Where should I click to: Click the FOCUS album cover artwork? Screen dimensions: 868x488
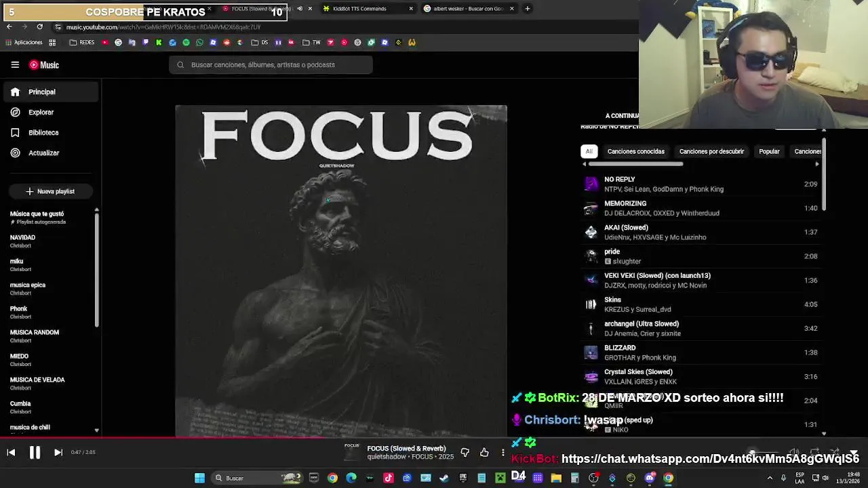pos(341,271)
